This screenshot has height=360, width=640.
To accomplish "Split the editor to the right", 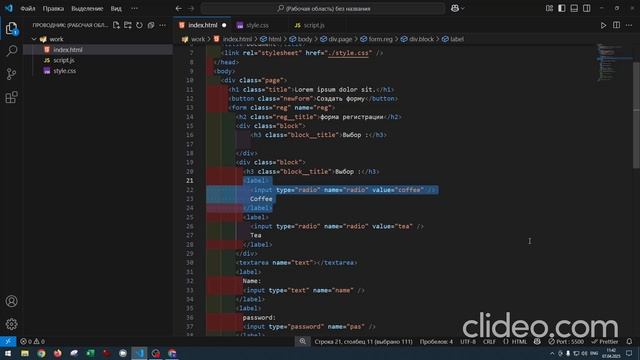I will pyautogui.click(x=616, y=25).
